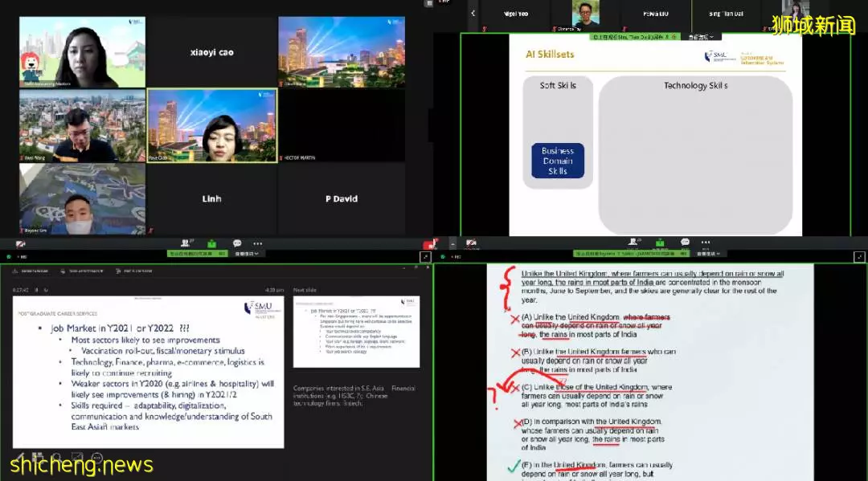Exit full screen in grammar question window
This screenshot has width=868, height=481.
tap(859, 256)
